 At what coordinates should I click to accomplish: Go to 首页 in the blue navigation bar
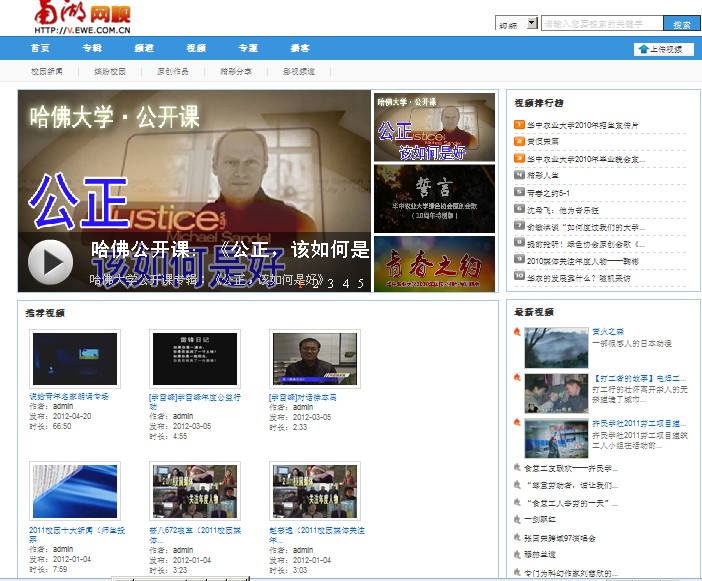click(40, 48)
